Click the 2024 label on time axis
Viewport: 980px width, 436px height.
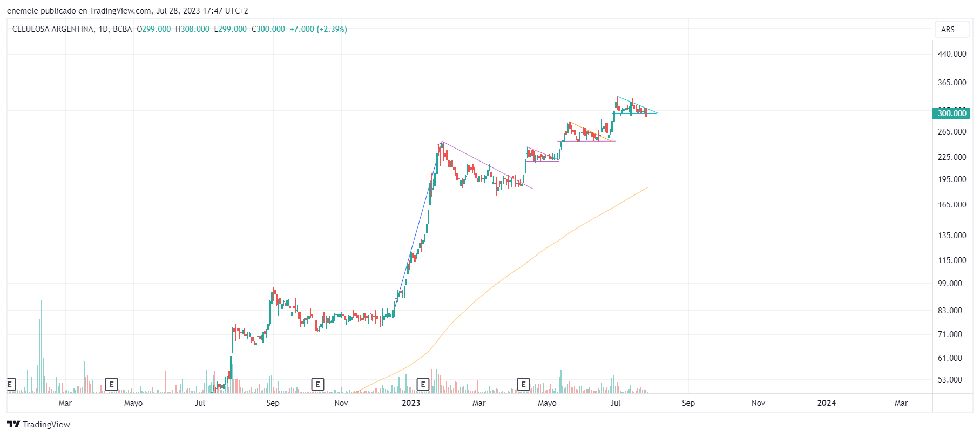click(x=826, y=403)
